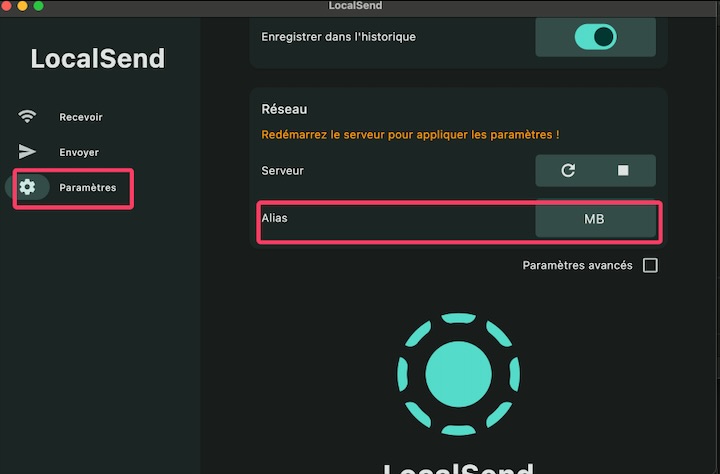The image size is (720, 474).
Task: Click the paper plane Envoyer icon
Action: [27, 152]
